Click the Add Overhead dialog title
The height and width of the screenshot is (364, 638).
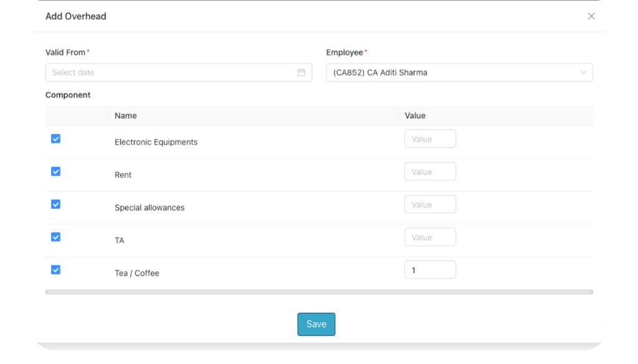[75, 16]
